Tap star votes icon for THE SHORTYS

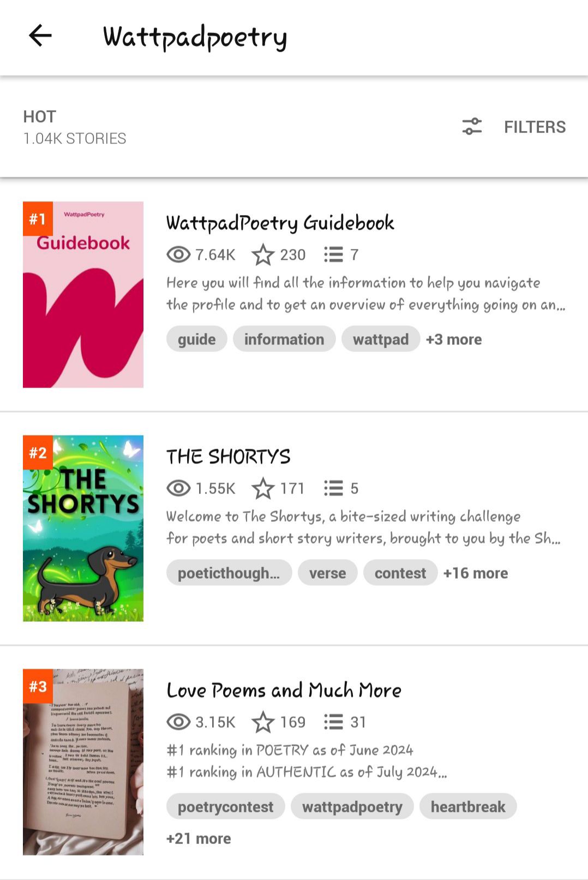[x=263, y=488]
